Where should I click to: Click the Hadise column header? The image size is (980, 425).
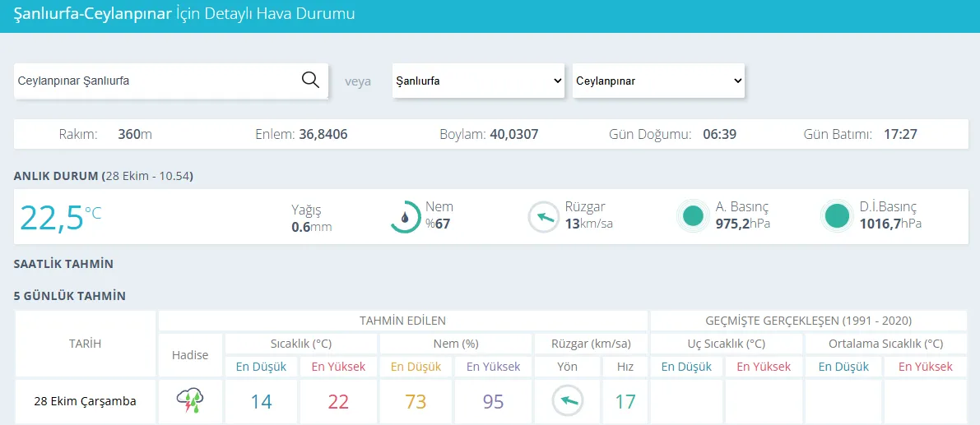[191, 354]
